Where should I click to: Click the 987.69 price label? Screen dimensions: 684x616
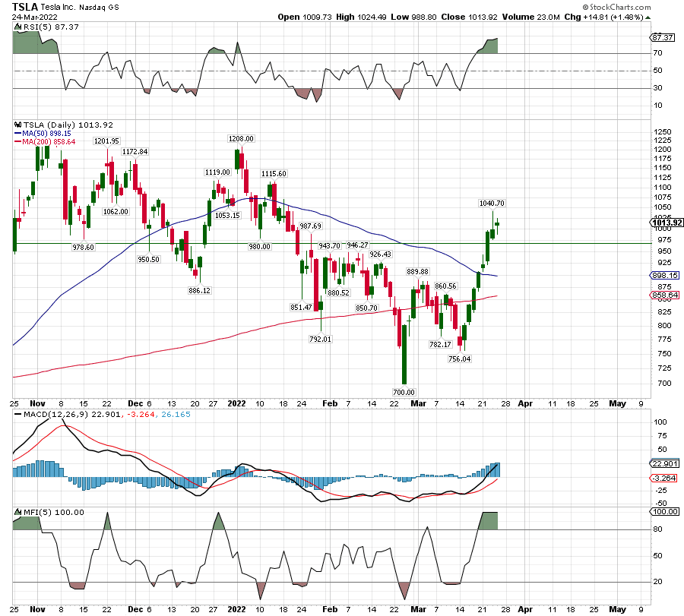[310, 226]
